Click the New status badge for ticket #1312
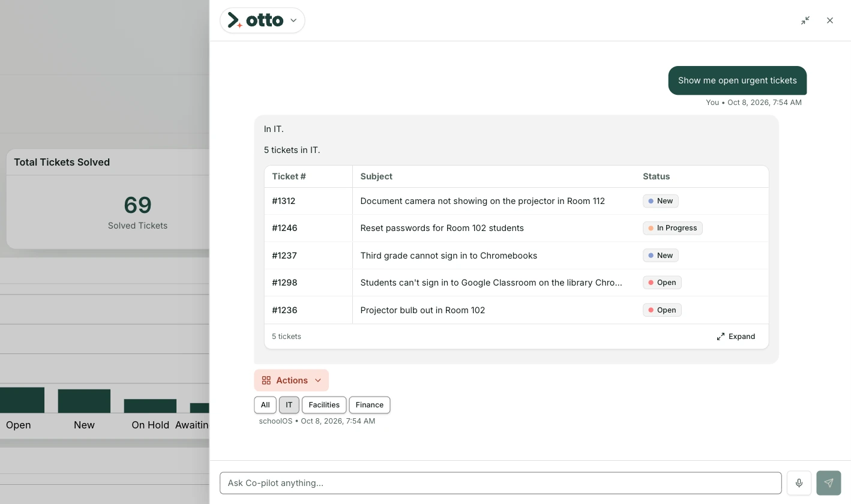Viewport: 851px width, 504px height. click(x=661, y=201)
